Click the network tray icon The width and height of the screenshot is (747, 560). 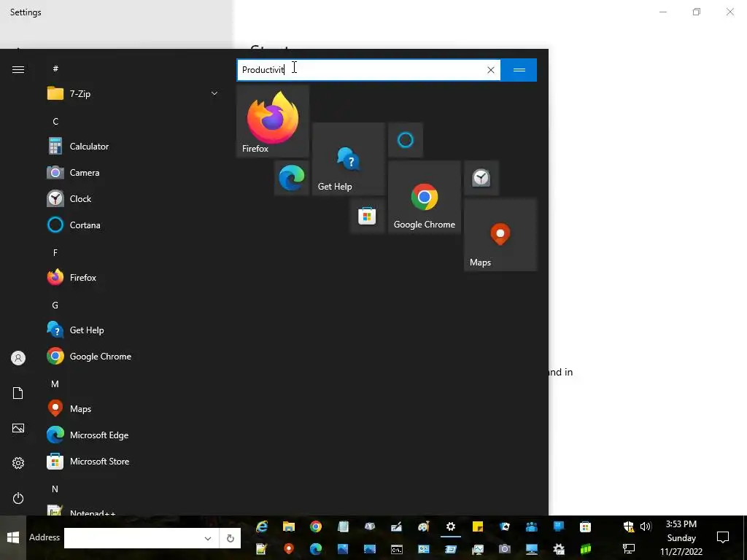pos(629,549)
